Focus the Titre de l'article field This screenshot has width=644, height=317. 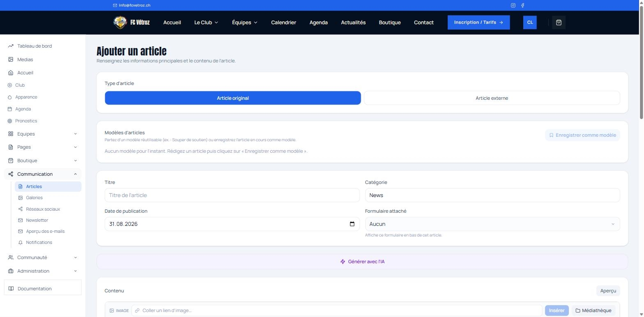pos(232,195)
